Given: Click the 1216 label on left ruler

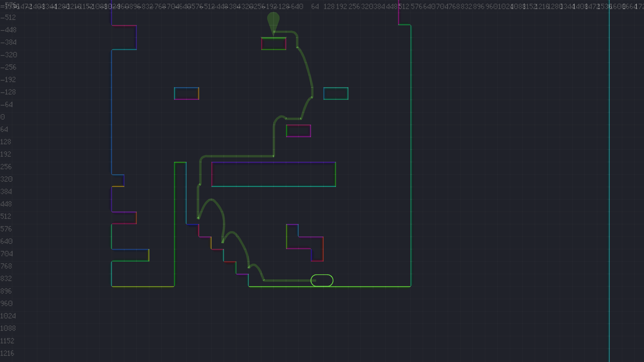Looking at the screenshot, I should point(7,353).
